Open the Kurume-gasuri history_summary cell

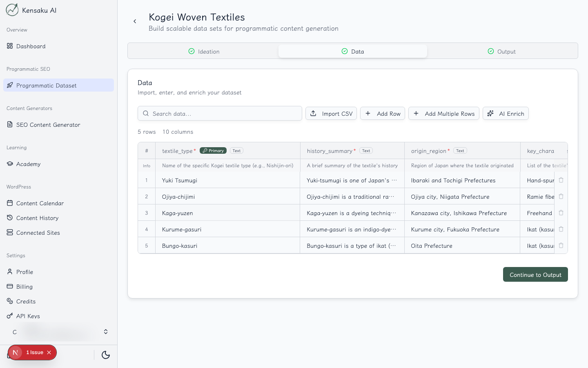(351, 229)
